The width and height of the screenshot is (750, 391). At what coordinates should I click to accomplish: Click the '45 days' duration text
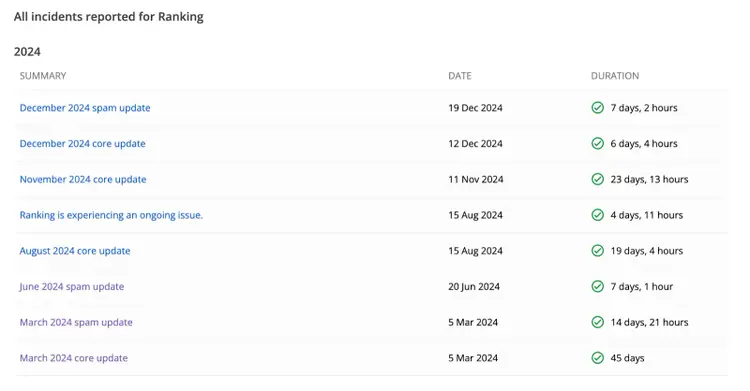[x=627, y=358]
